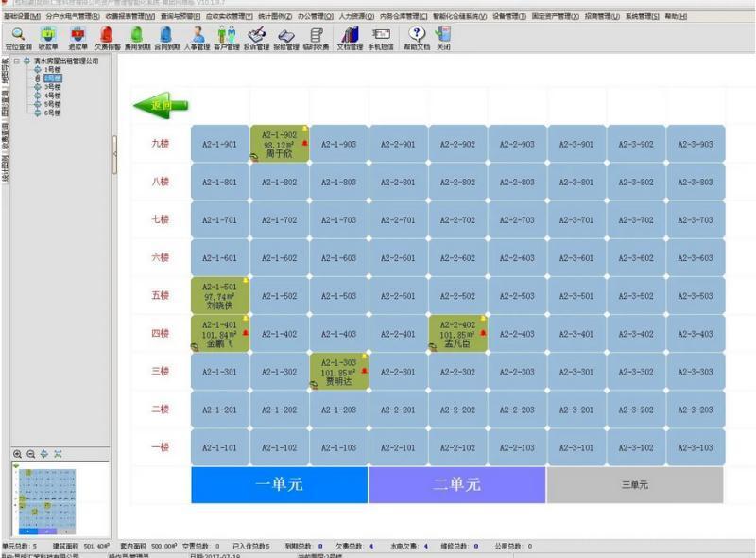The image size is (756, 558).
Task: Click the building minimap thumbnail
Action: pyautogui.click(x=46, y=501)
